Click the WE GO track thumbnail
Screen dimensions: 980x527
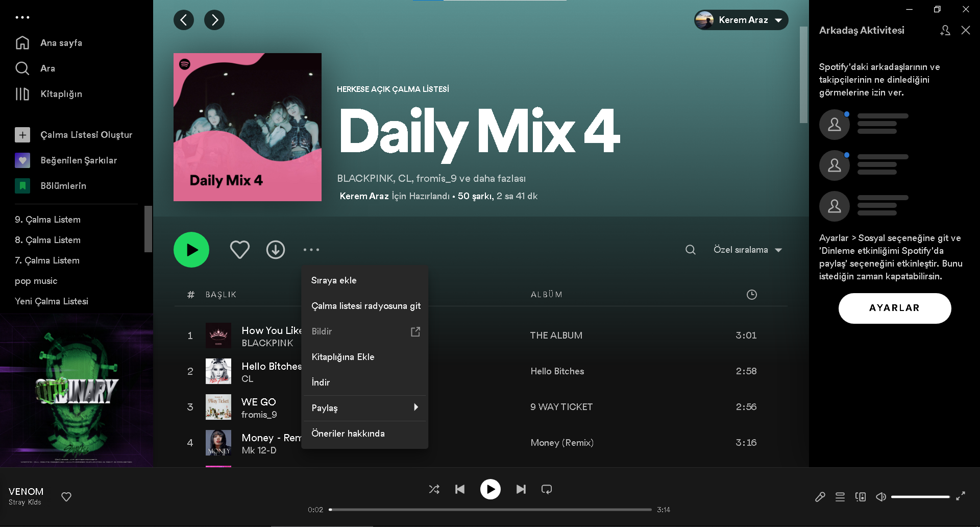coord(218,407)
